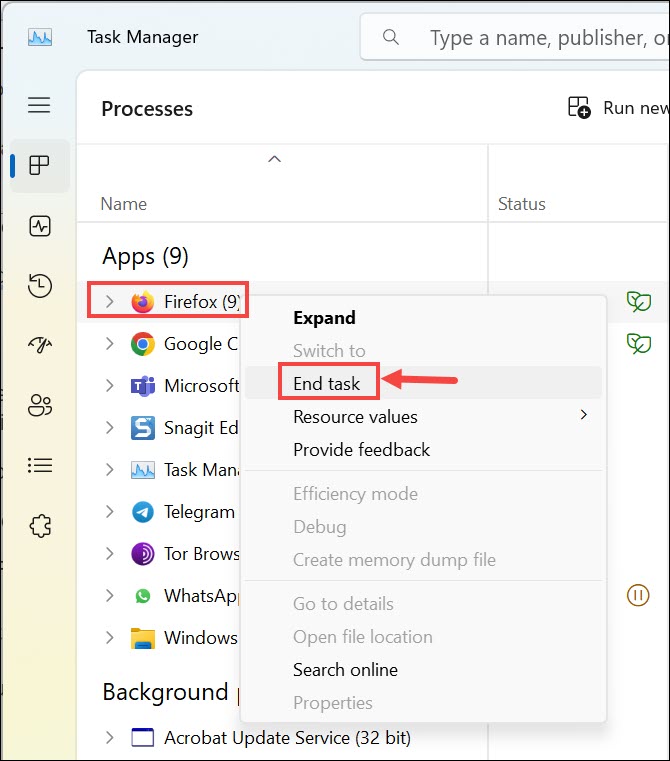
Task: Open the Details list sidebar icon
Action: [39, 465]
